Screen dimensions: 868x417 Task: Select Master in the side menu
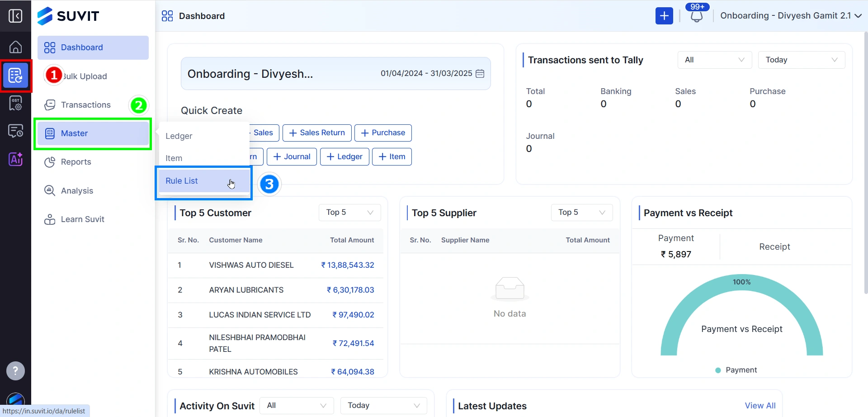pos(93,133)
